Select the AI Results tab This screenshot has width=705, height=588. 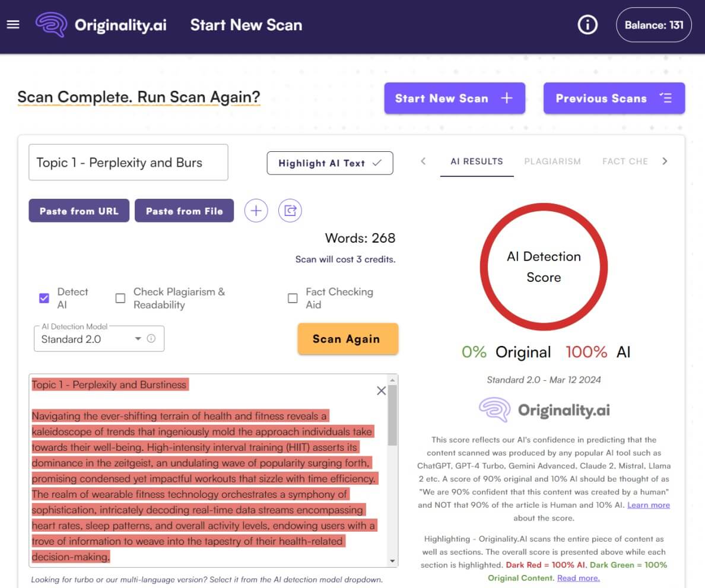pyautogui.click(x=477, y=161)
